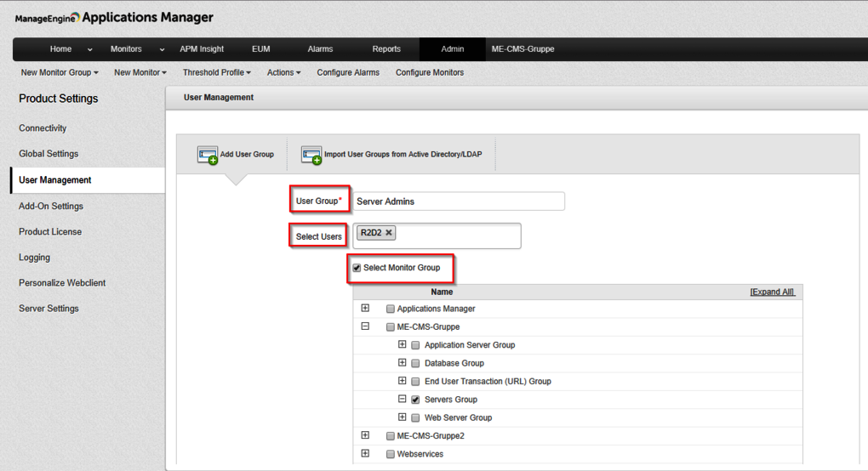Open the Actions dropdown menu
The height and width of the screenshot is (471, 868).
click(284, 72)
